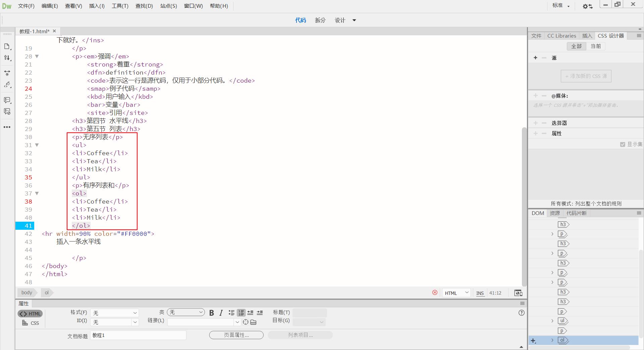Open the 帮助(H) menu

[219, 6]
